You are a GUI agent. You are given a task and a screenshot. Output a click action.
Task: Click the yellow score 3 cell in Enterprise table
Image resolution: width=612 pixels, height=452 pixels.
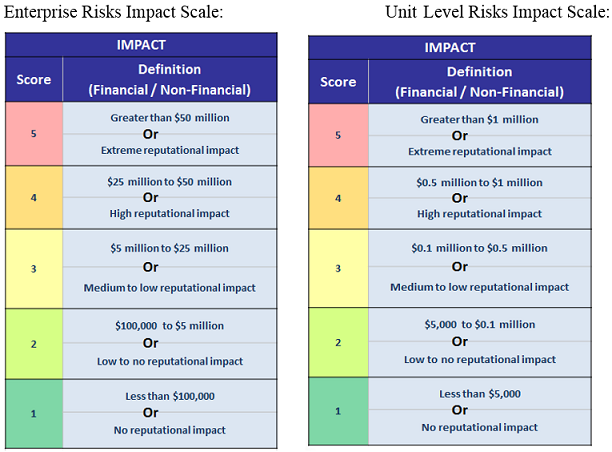coord(34,269)
